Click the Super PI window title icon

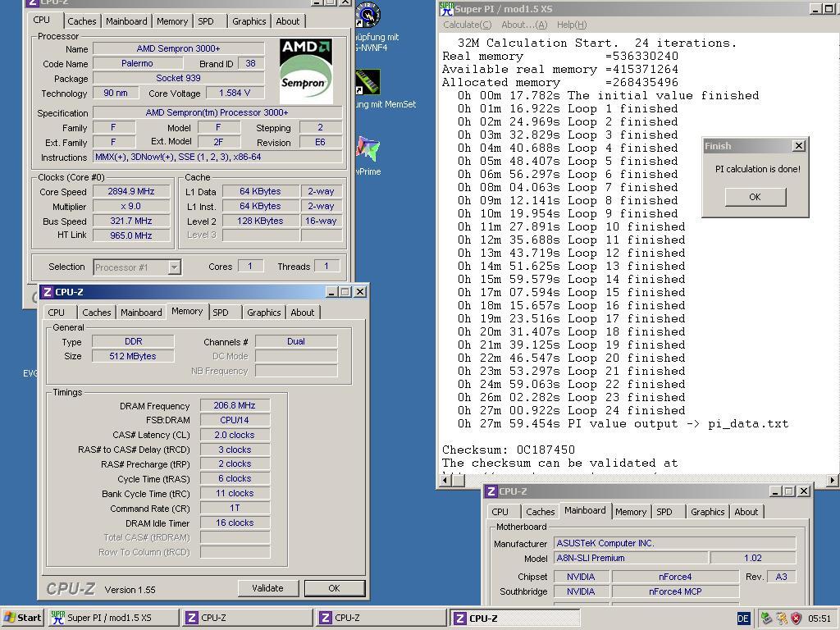(x=446, y=8)
